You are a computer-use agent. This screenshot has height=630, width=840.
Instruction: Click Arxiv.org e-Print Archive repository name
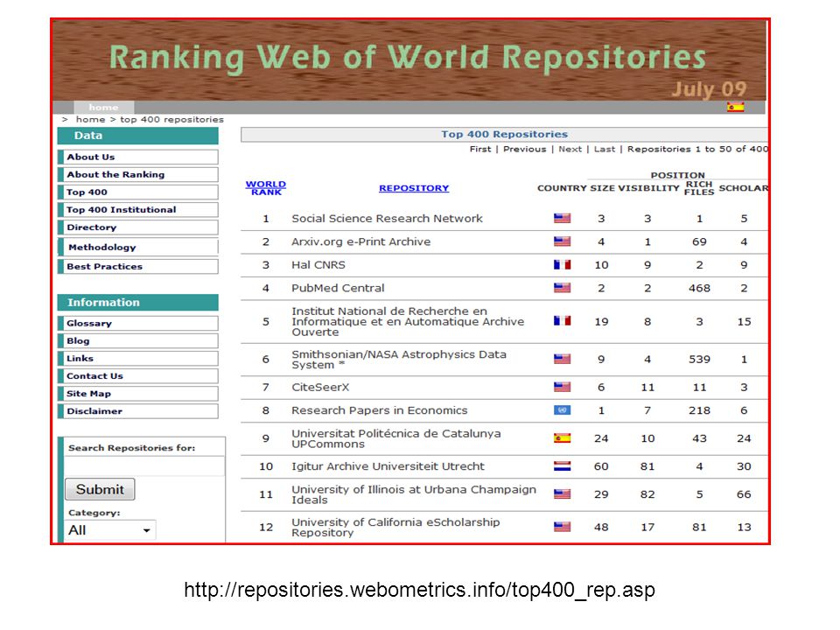click(x=361, y=241)
